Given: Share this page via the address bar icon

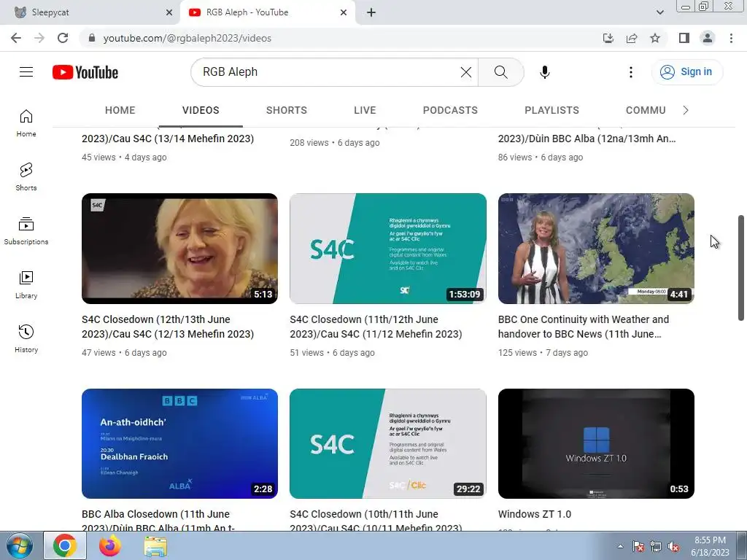Looking at the screenshot, I should (x=632, y=38).
